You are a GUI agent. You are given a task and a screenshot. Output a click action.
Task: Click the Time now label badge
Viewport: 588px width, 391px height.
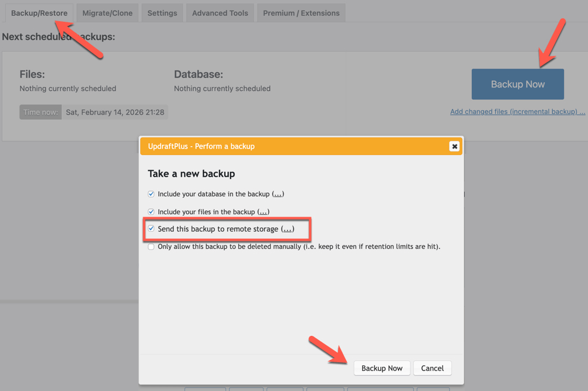coord(40,112)
